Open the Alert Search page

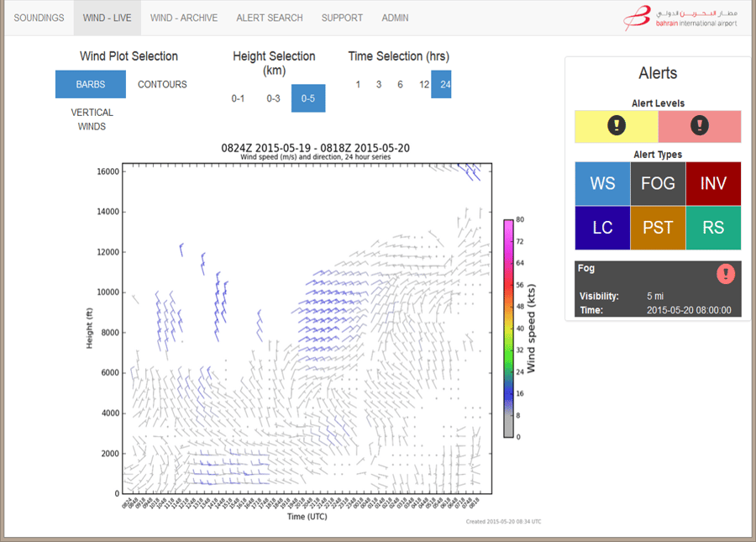click(x=269, y=18)
